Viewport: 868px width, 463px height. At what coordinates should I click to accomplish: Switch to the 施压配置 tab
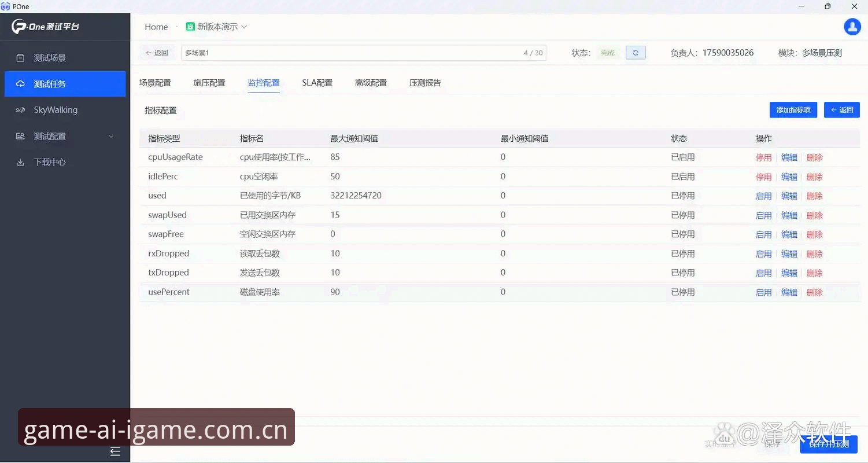[x=209, y=83]
